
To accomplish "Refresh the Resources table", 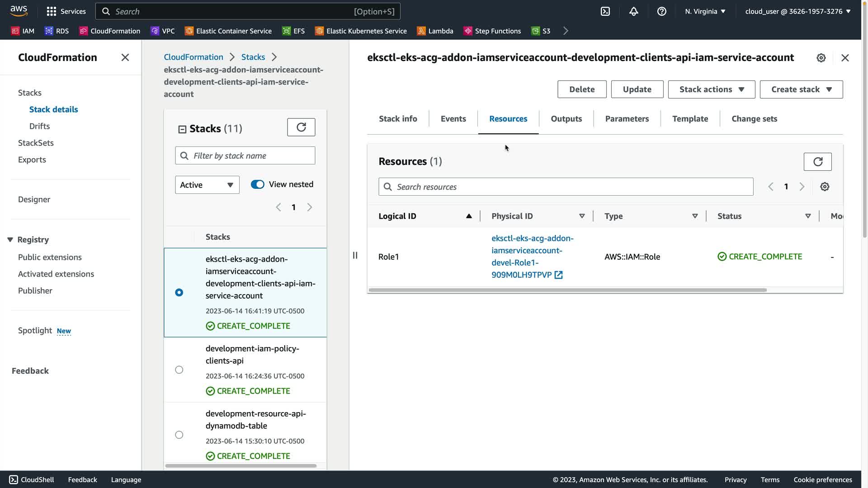I will point(817,162).
